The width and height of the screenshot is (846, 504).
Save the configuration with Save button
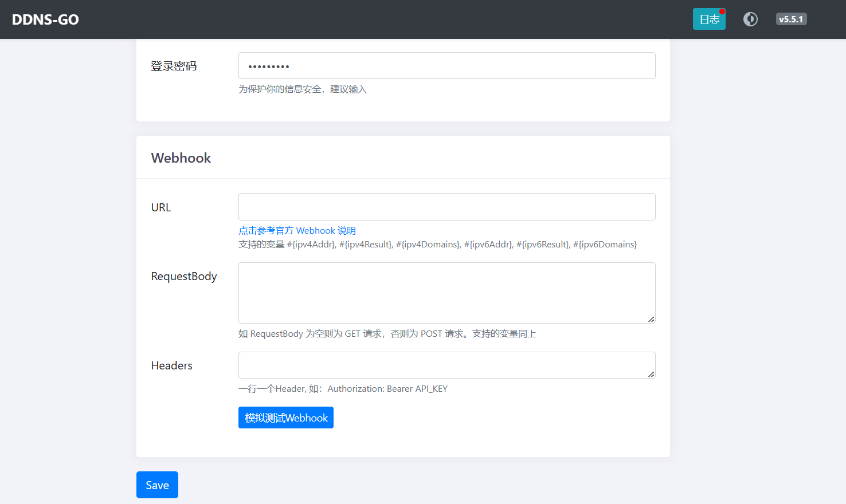pyautogui.click(x=157, y=485)
